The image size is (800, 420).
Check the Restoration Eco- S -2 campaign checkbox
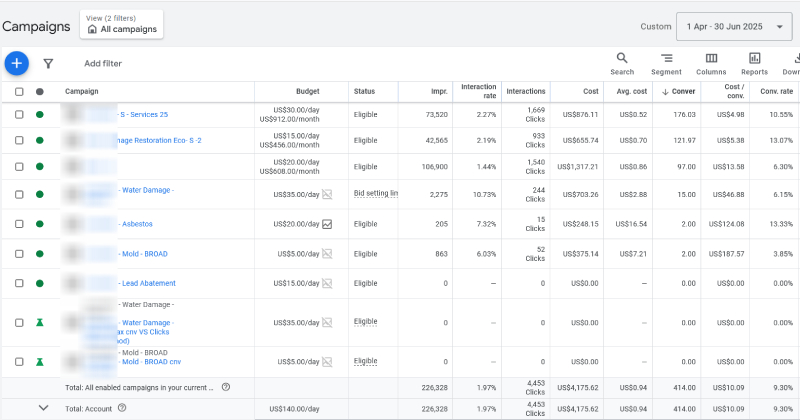tap(19, 140)
